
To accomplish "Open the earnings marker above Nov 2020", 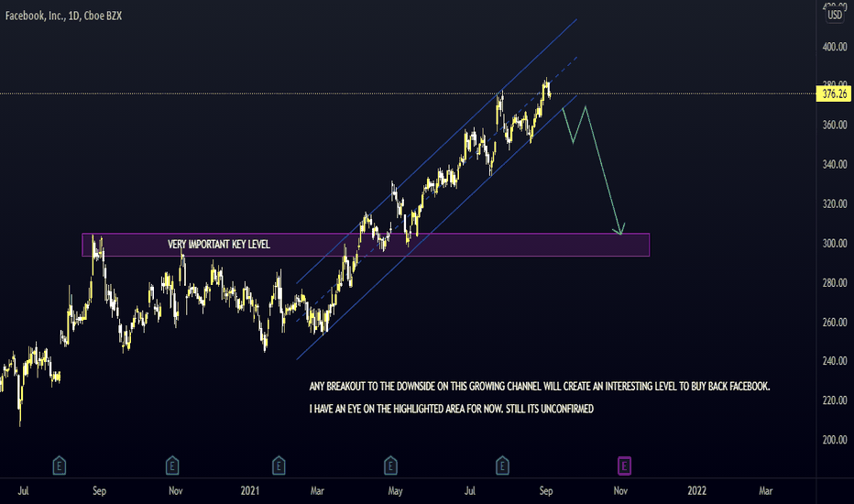I will (x=172, y=466).
